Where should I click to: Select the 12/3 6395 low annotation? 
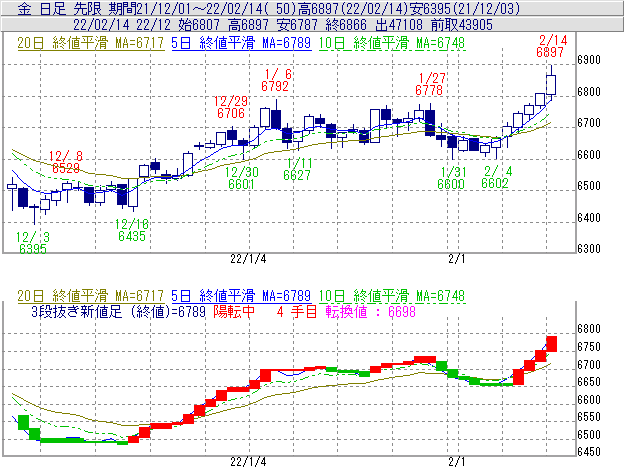click(33, 243)
